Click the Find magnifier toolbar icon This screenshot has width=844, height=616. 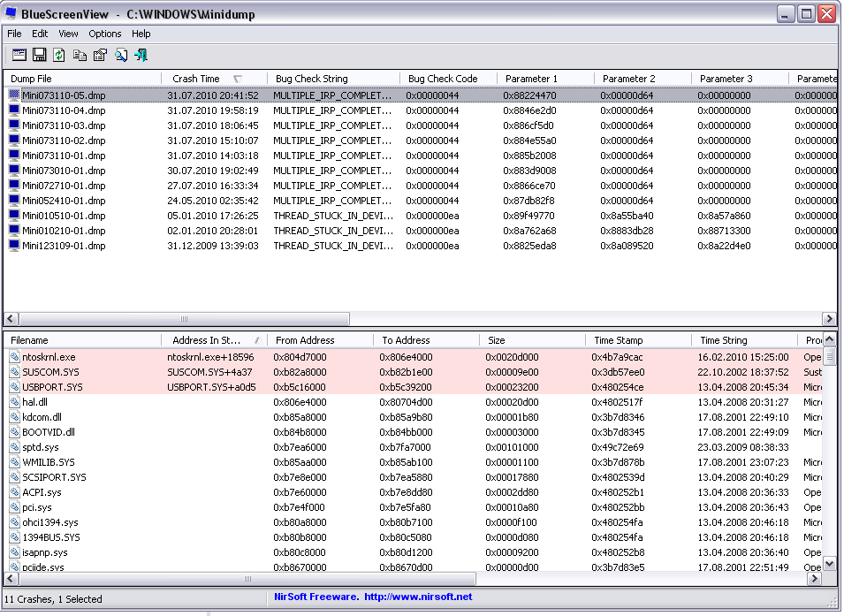tap(120, 55)
